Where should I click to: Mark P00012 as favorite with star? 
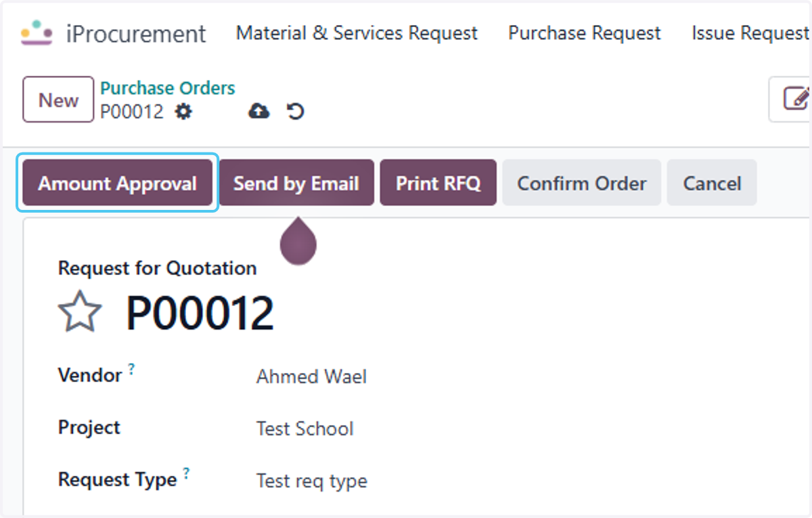80,312
